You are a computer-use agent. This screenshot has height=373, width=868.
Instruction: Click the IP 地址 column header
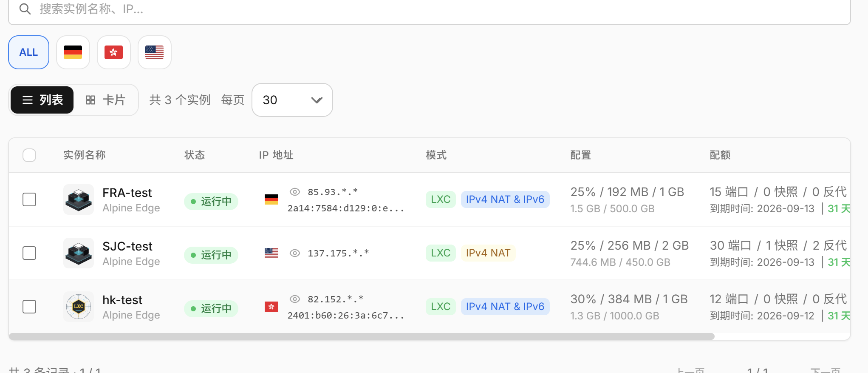(276, 155)
